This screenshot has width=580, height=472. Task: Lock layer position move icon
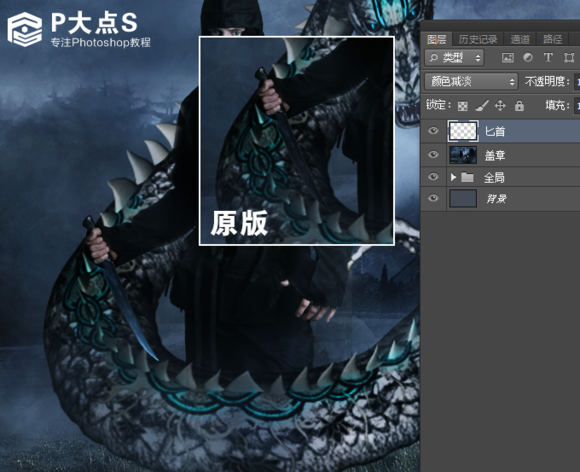[x=500, y=106]
